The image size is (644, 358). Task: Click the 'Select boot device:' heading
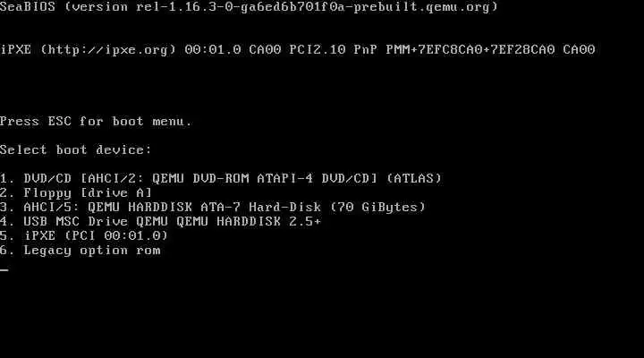click(76, 149)
